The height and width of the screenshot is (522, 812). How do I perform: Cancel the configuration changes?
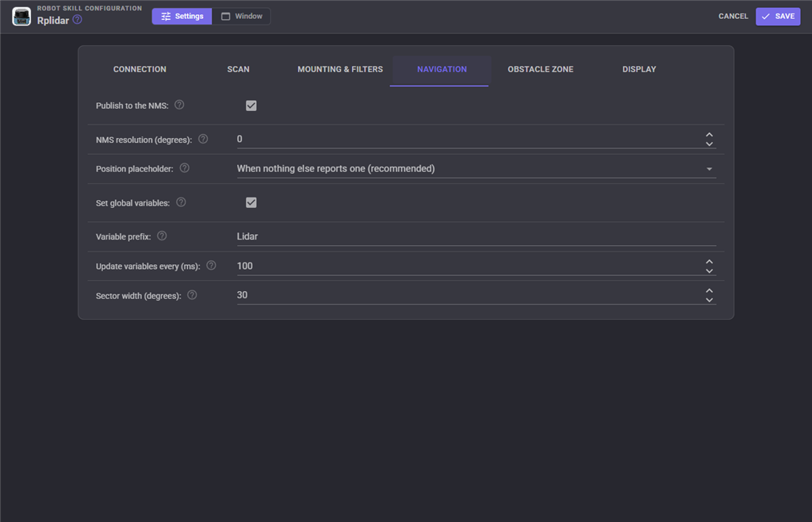(733, 17)
